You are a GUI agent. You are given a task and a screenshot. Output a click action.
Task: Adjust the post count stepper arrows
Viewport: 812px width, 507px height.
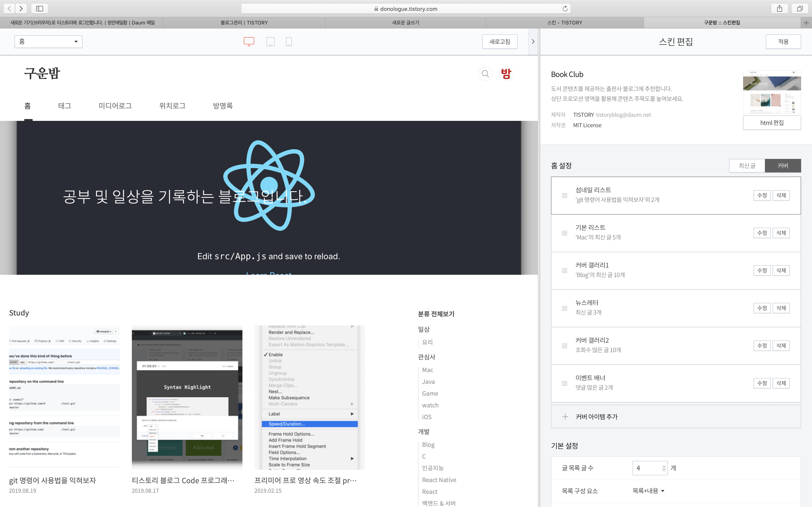pos(664,468)
